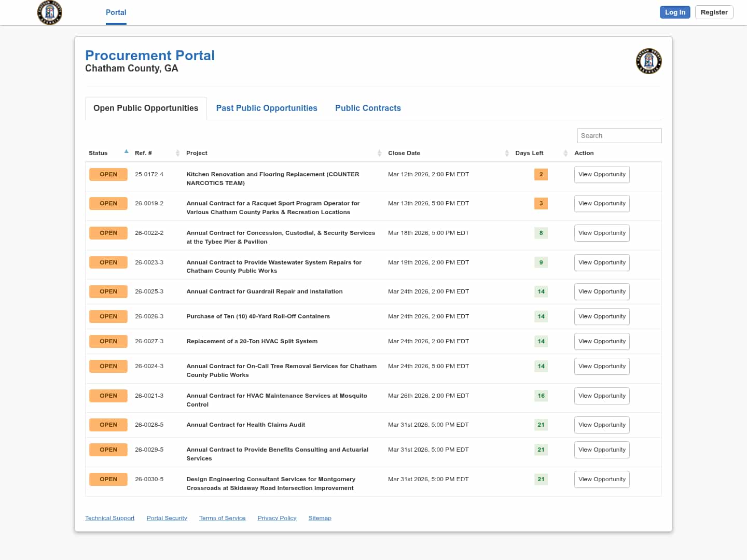Switch to Past Public Opportunities tab

[267, 108]
